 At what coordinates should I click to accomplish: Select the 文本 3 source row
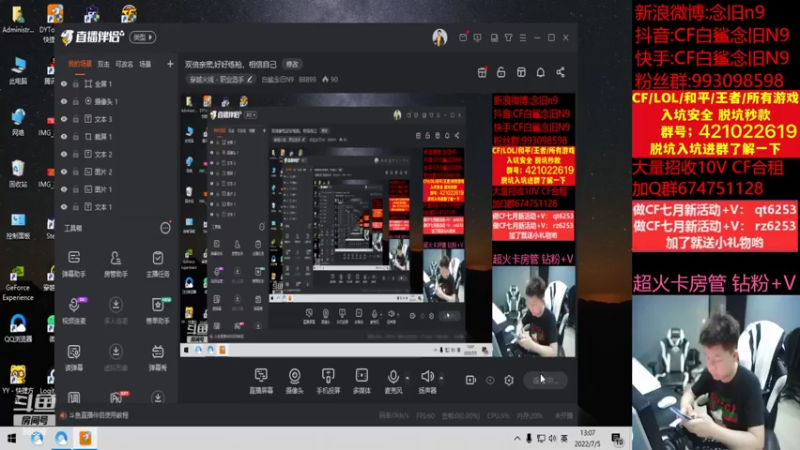pyautogui.click(x=116, y=119)
